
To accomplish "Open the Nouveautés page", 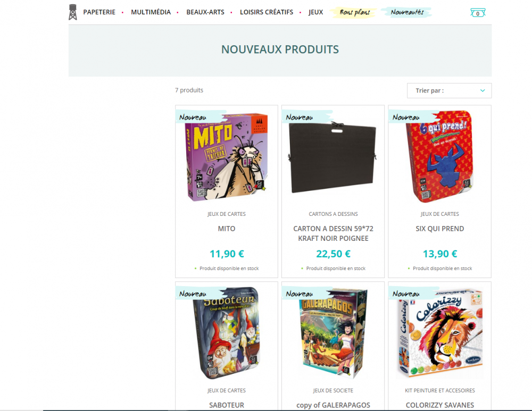I will (x=407, y=12).
